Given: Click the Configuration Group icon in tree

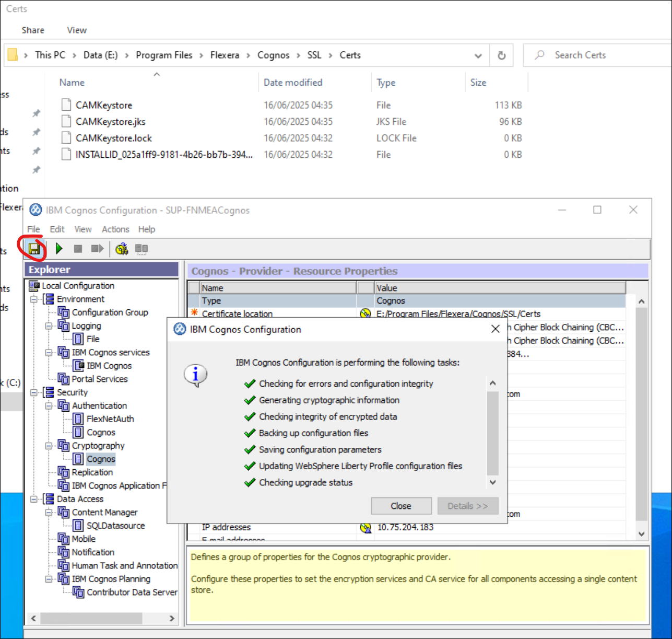Looking at the screenshot, I should (64, 312).
